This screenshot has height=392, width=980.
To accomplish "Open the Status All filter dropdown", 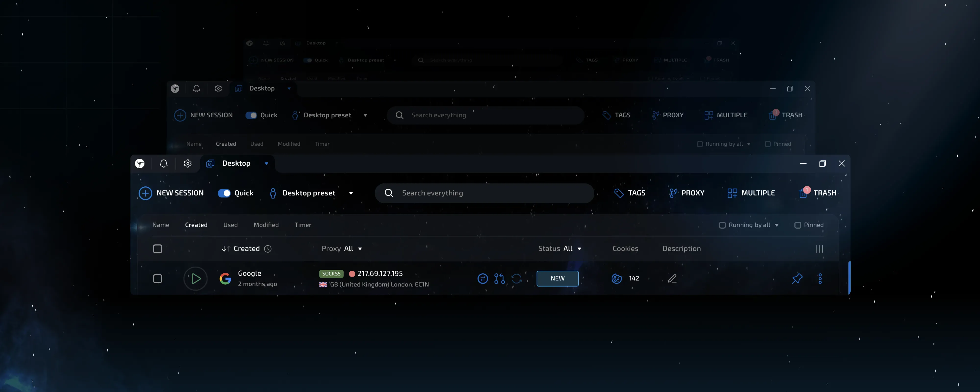I will click(x=560, y=248).
